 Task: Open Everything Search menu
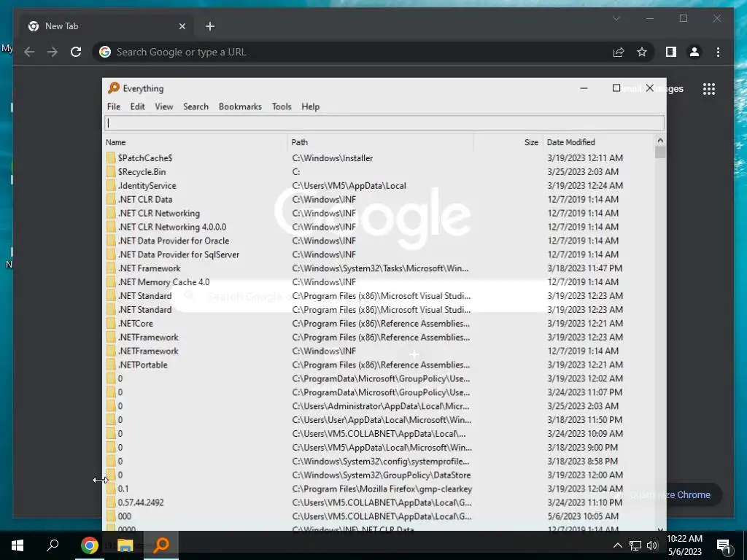pos(196,106)
